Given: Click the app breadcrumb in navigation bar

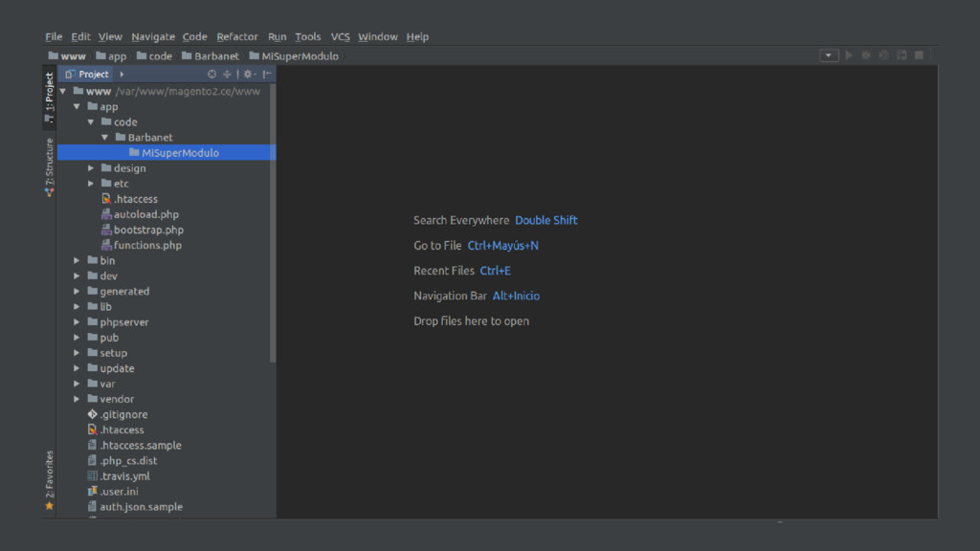Looking at the screenshot, I should tap(111, 56).
